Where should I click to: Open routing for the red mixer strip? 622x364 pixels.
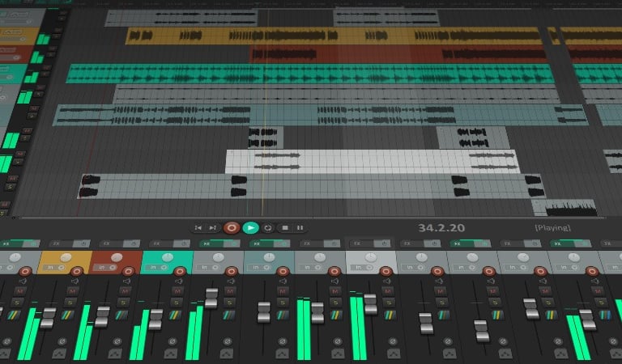[x=121, y=315]
